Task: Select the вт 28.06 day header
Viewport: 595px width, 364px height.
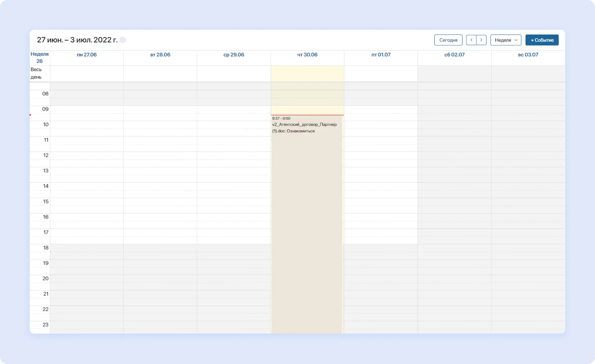Action: point(160,55)
